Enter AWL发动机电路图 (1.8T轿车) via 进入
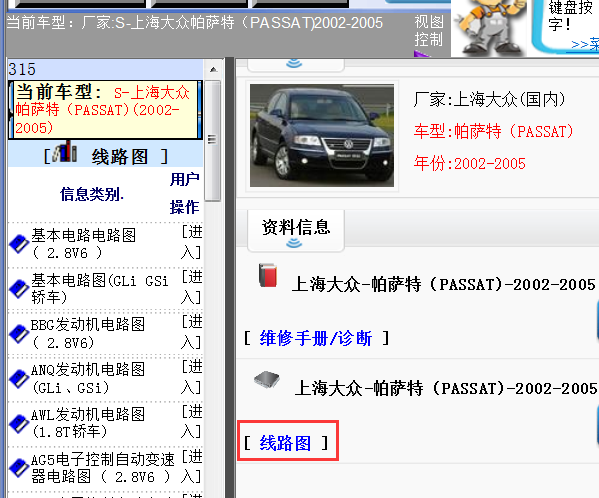 [x=192, y=422]
